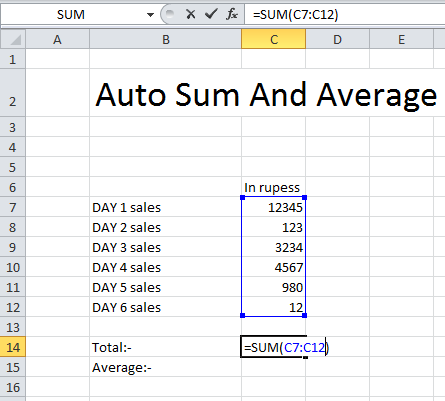Confirm the formula with the checkmark icon

point(211,14)
